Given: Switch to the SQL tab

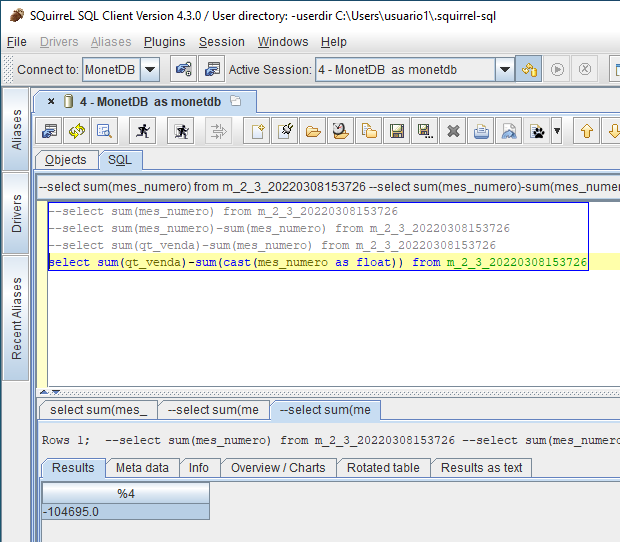Looking at the screenshot, I should pos(120,160).
